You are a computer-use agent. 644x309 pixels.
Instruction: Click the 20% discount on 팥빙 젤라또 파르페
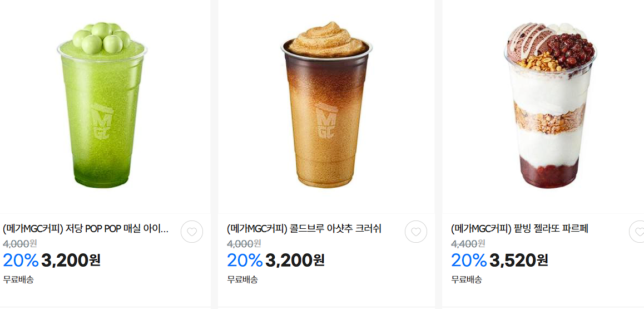tap(469, 259)
